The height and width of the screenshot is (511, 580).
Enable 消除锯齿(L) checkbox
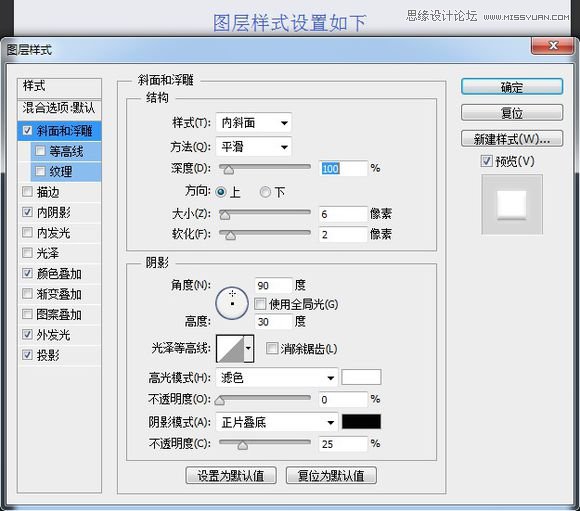coord(272,348)
